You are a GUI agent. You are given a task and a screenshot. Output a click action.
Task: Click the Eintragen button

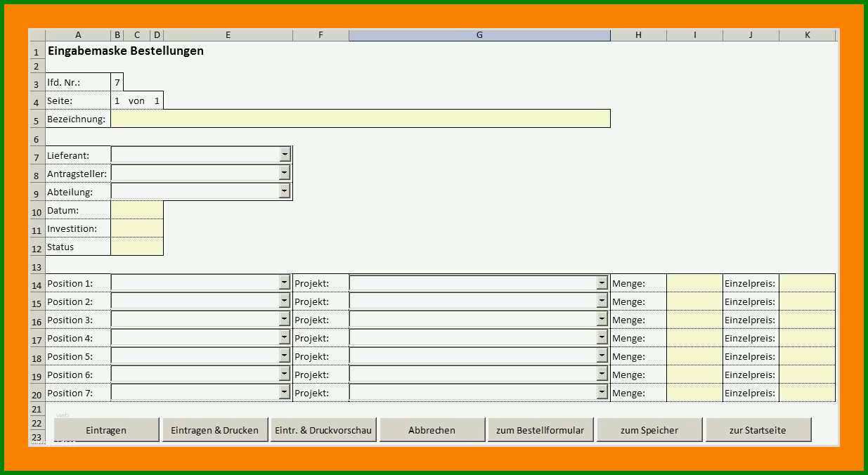coord(106,430)
